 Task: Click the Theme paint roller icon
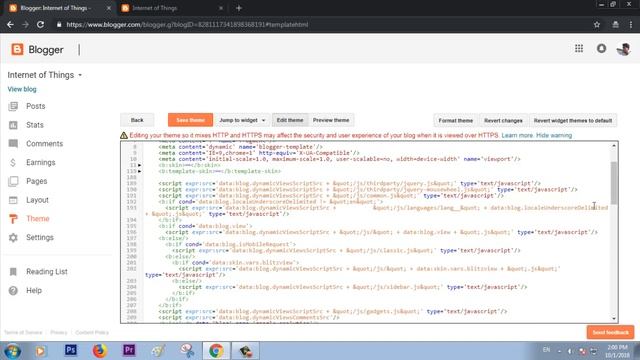13,219
